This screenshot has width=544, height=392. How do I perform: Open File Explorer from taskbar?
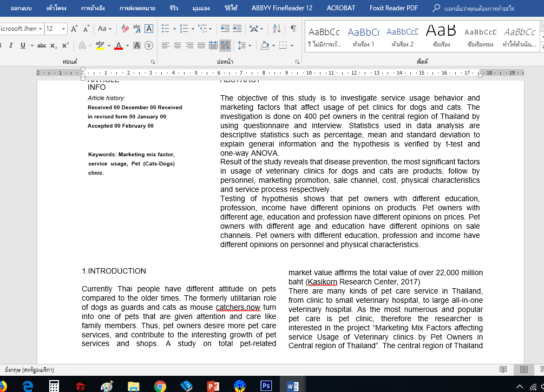click(x=133, y=386)
